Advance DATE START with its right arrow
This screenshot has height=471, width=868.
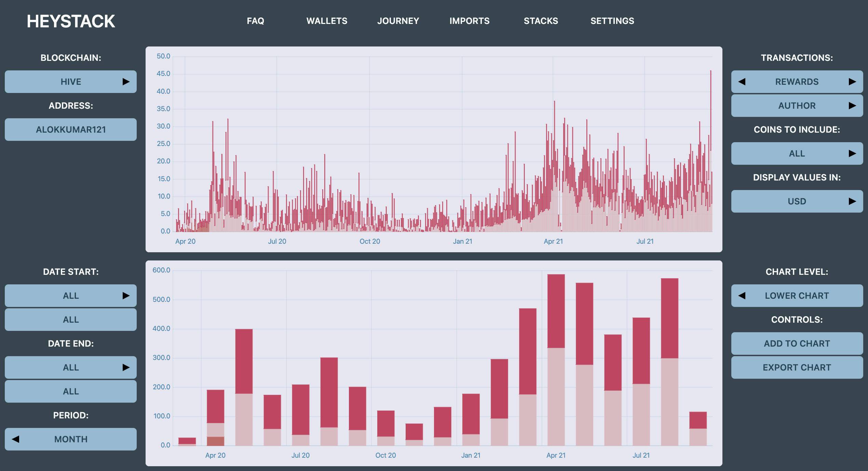coord(126,296)
